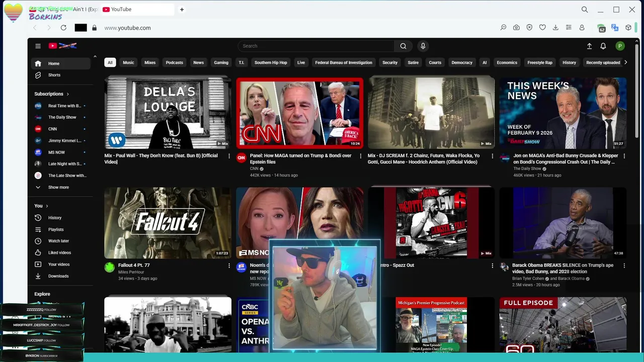Expand the You section header

[41, 206]
